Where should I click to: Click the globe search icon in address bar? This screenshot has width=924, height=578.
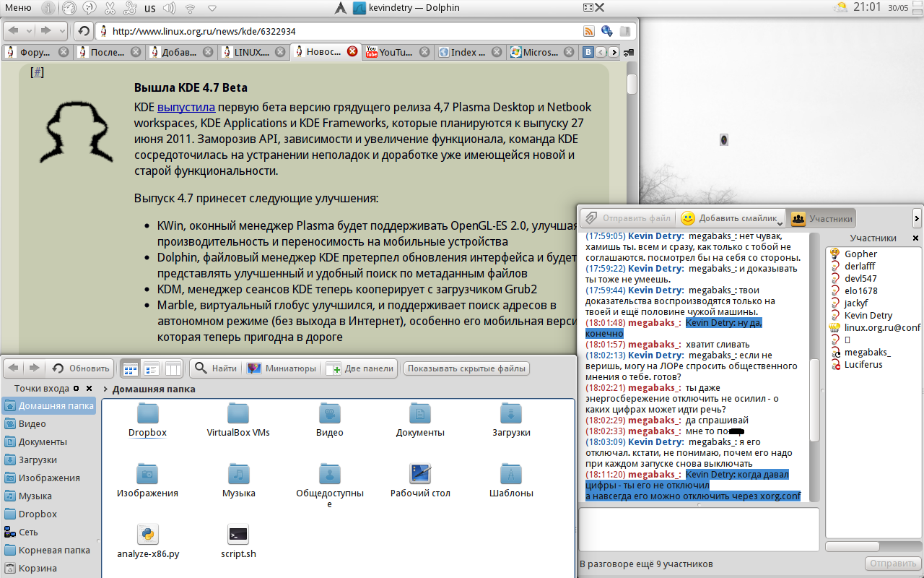click(606, 31)
